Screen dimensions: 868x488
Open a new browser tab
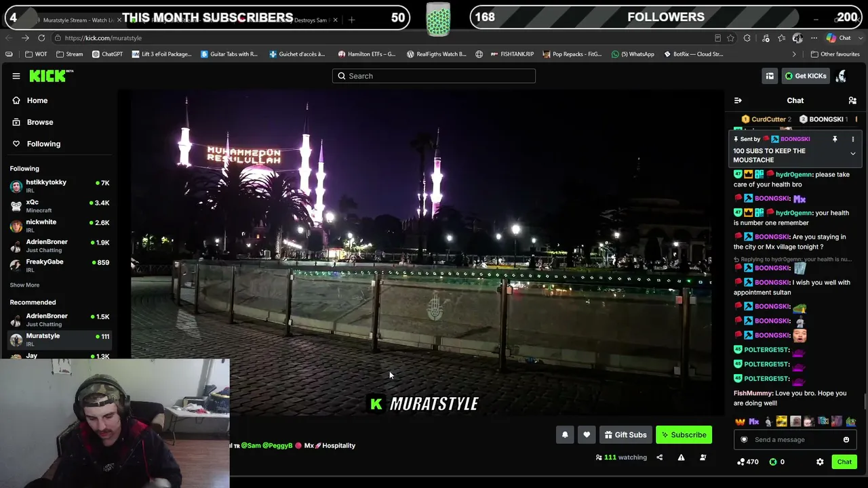(x=351, y=20)
